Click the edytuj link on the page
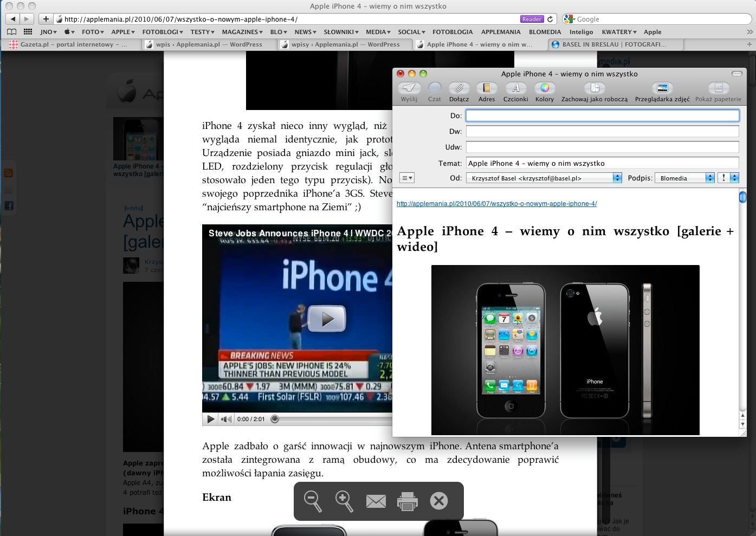 (x=133, y=208)
